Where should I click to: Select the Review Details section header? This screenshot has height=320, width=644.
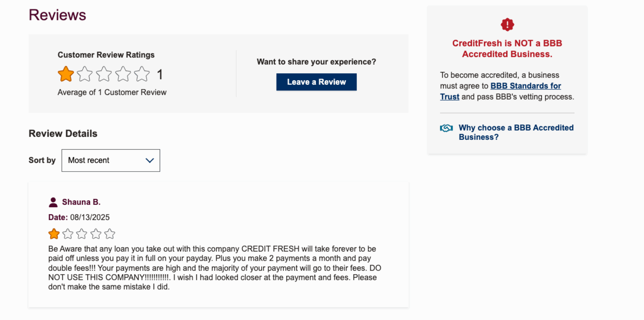point(63,133)
